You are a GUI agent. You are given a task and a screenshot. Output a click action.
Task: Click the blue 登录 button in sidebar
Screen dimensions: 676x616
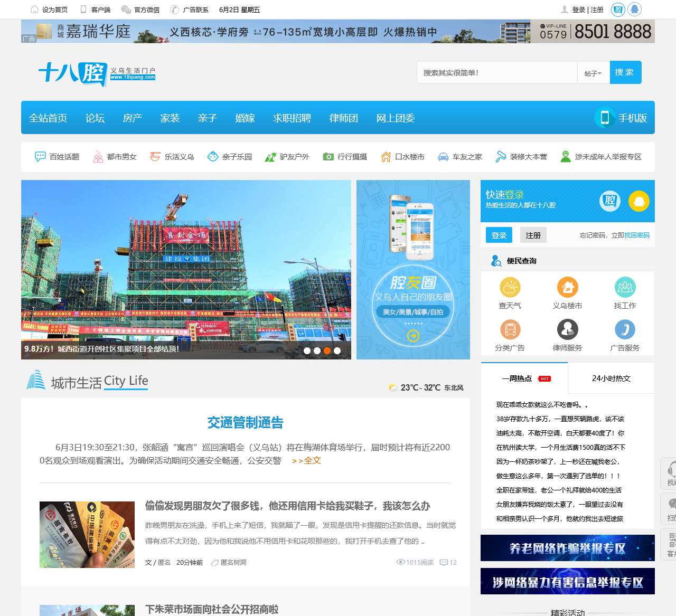point(499,235)
